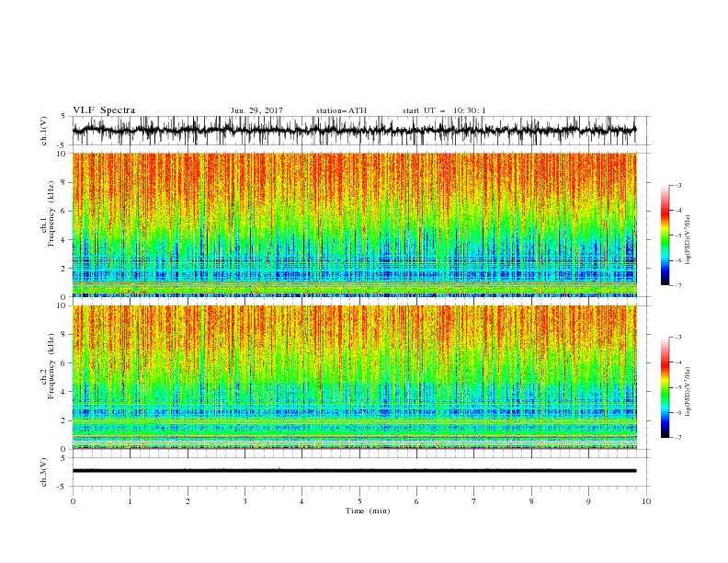Image resolution: width=728 pixels, height=563 pixels.
Task: Click the ch.3 flat waveform trace
Action: [x=354, y=471]
